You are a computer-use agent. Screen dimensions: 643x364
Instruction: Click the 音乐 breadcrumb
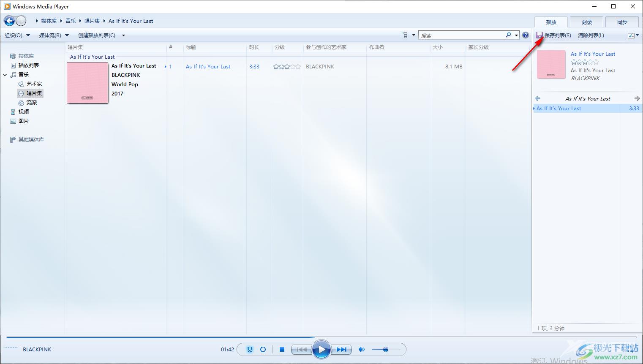coord(71,21)
